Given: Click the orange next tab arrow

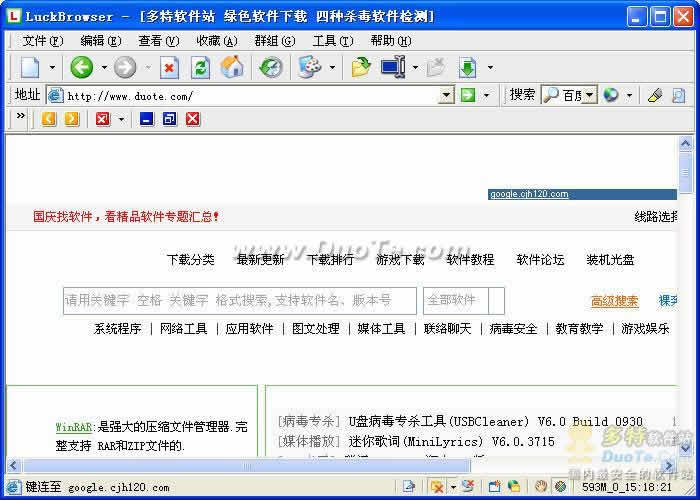Looking at the screenshot, I should pos(71,119).
